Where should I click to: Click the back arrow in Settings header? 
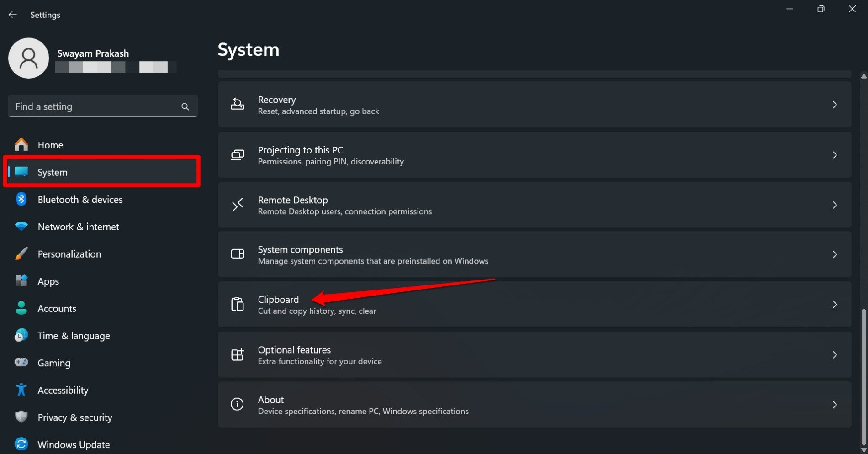coord(12,15)
